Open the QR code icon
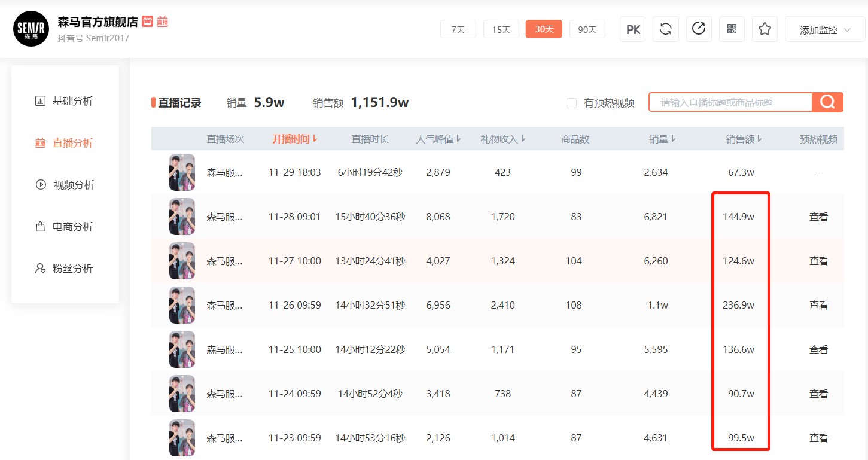Screen dimensions: 868x460 (732, 29)
